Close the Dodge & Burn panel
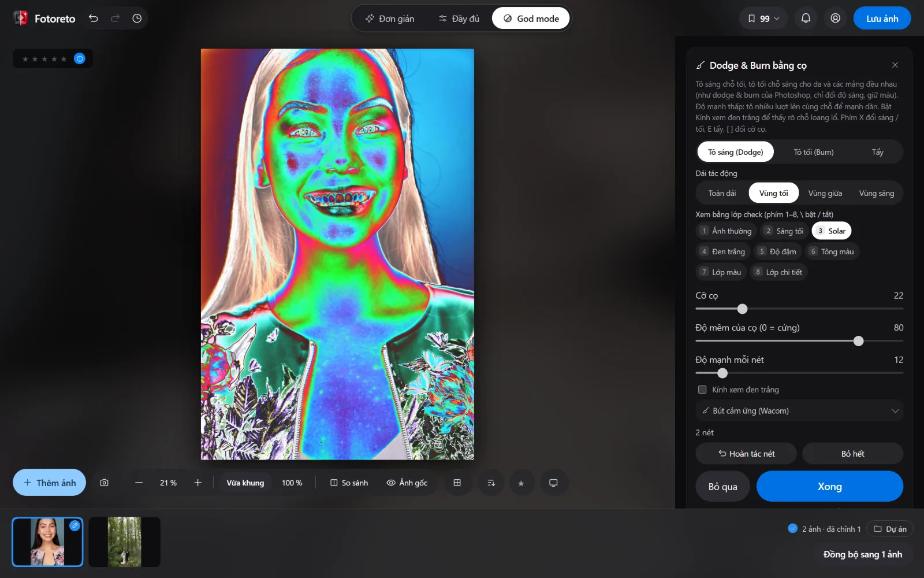 (895, 65)
